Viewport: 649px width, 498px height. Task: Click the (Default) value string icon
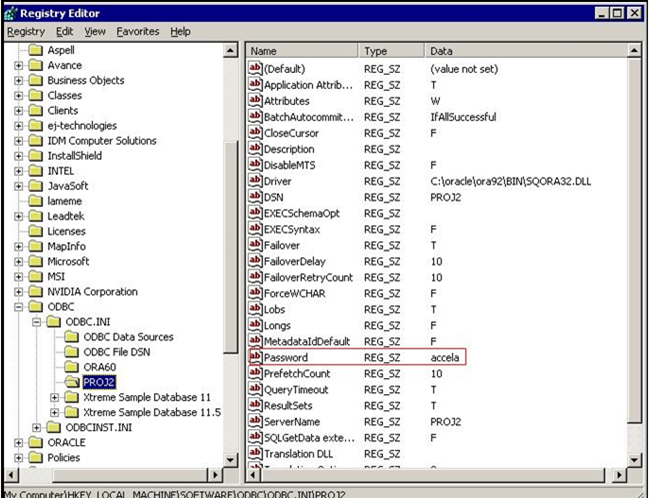(x=255, y=70)
